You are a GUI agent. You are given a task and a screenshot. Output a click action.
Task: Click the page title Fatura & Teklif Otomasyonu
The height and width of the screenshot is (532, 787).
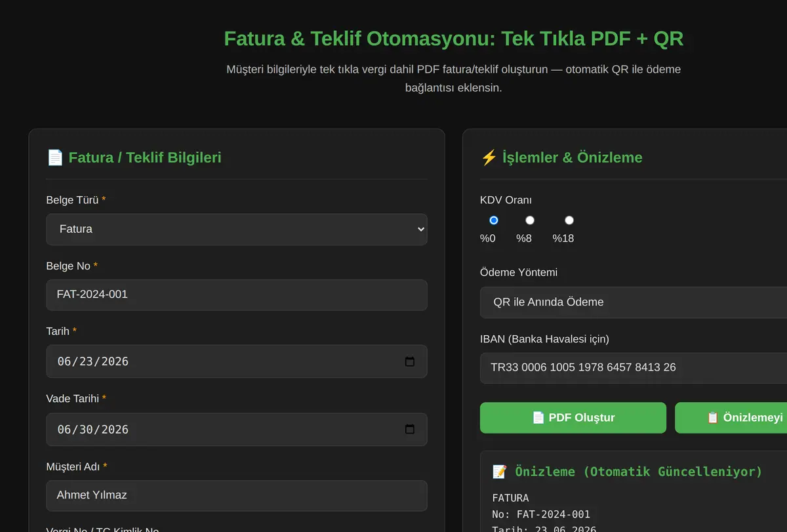pos(454,39)
